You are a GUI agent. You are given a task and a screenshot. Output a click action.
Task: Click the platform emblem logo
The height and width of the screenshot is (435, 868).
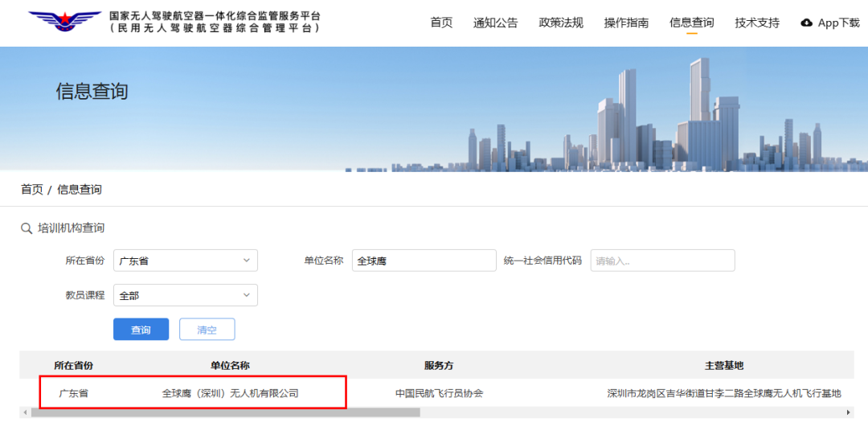point(65,22)
